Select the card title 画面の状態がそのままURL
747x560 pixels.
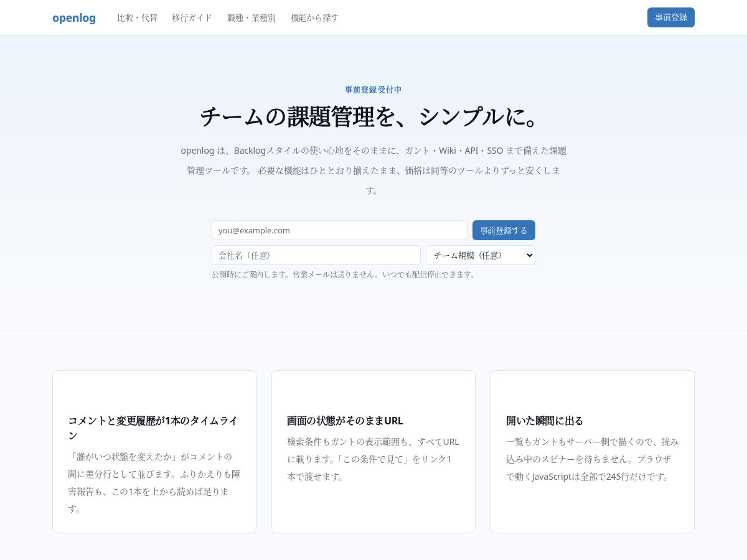pos(345,421)
